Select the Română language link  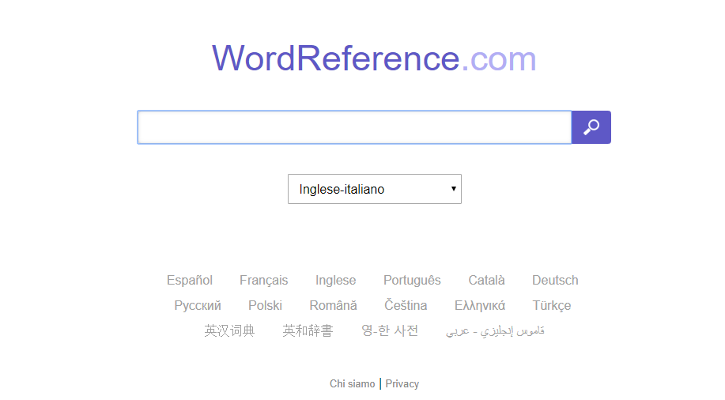point(333,305)
